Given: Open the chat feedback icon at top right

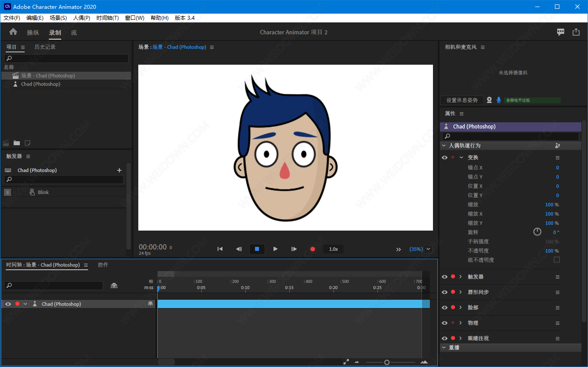Looking at the screenshot, I should [561, 32].
